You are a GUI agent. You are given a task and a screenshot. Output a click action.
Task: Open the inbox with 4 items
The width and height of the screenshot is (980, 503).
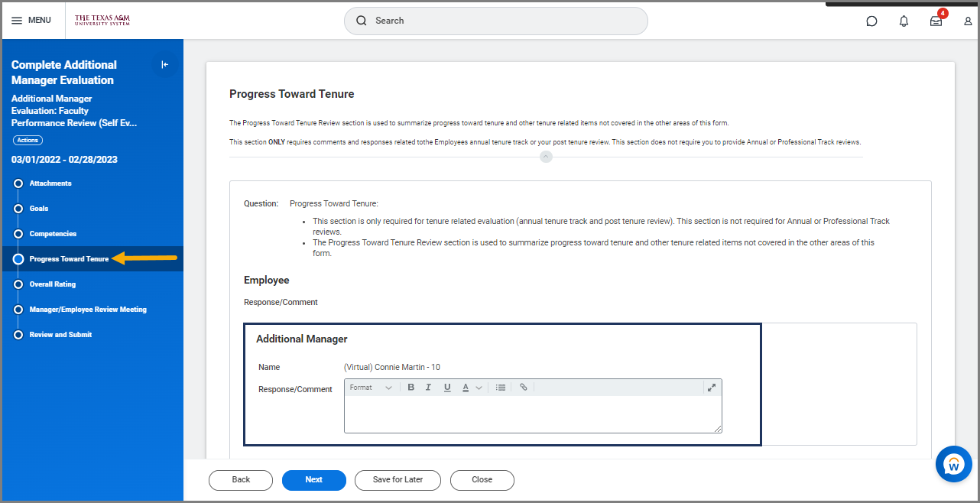tap(936, 21)
